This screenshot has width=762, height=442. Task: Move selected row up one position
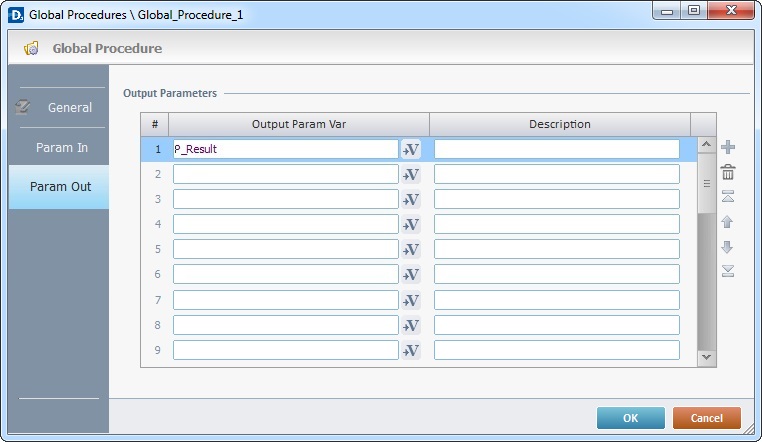[727, 222]
